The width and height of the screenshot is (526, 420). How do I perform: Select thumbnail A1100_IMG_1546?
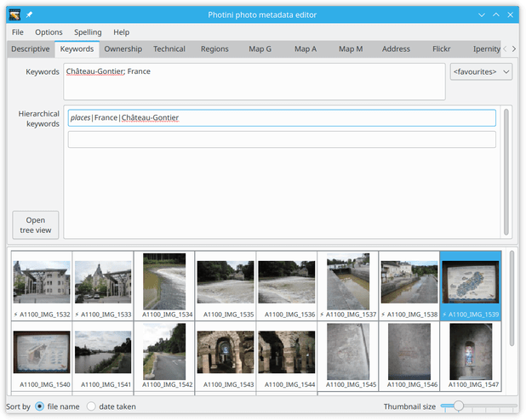tap(409, 356)
